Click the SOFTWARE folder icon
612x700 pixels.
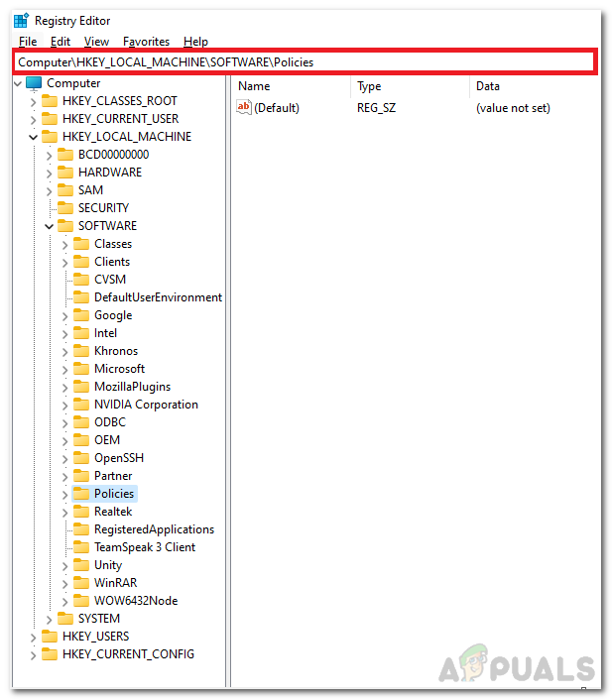tap(65, 226)
